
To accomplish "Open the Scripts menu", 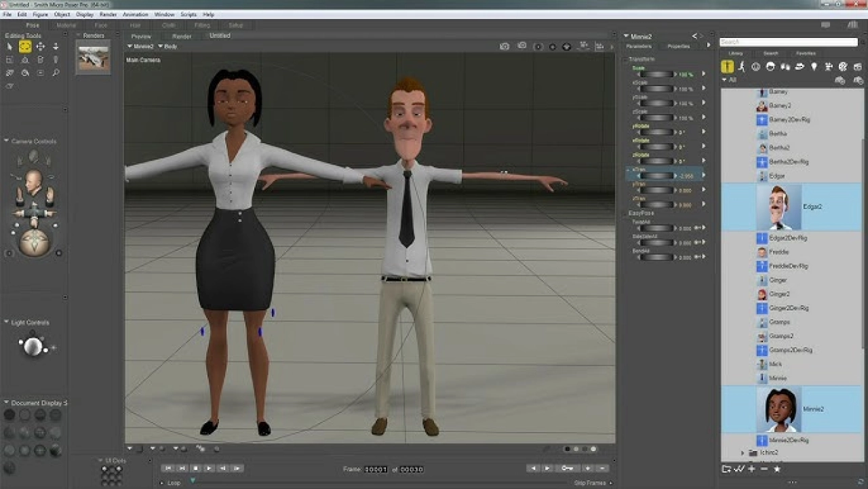I will pyautogui.click(x=189, y=14).
